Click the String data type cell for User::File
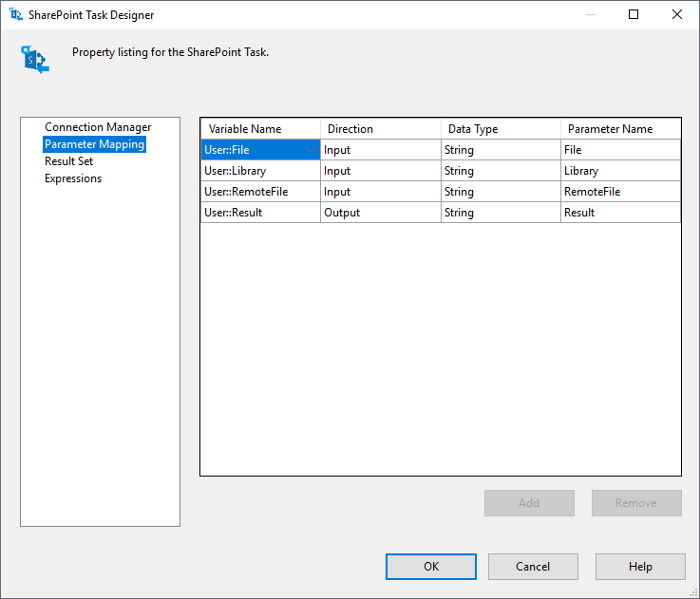 tap(501, 150)
